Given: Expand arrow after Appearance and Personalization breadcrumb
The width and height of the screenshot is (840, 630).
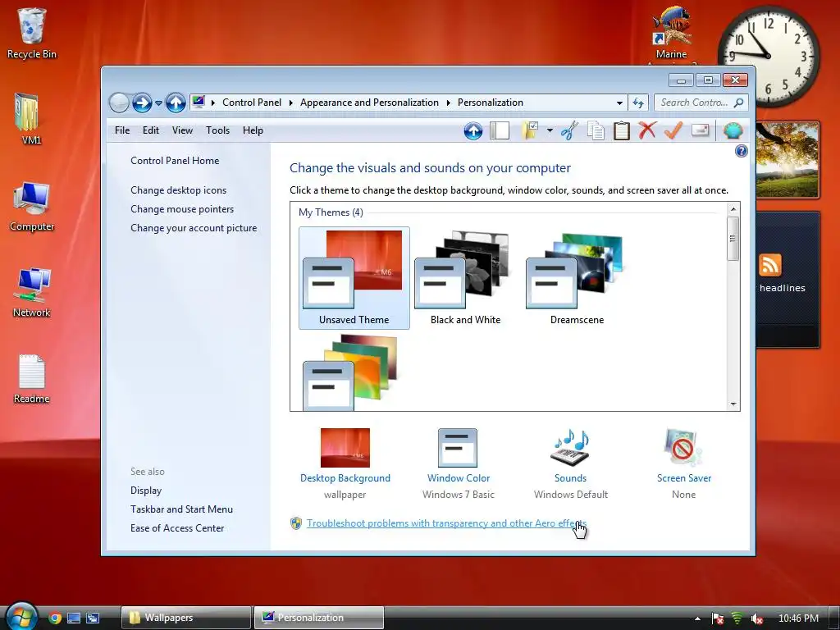Looking at the screenshot, I should (449, 103).
